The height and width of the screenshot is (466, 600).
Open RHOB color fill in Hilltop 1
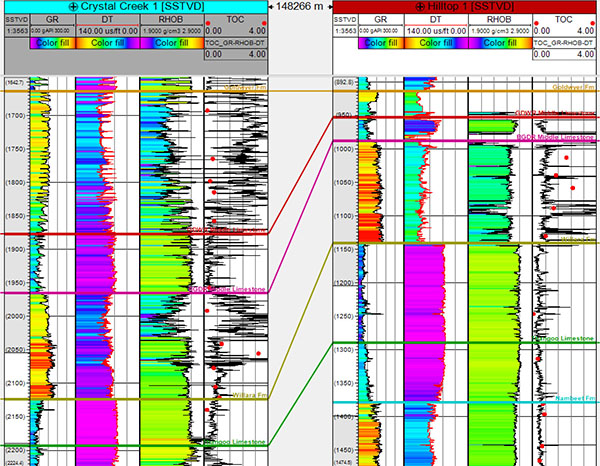click(495, 43)
